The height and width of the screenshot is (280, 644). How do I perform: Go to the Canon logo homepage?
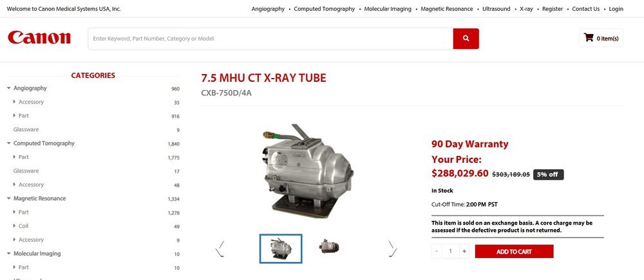coord(39,38)
